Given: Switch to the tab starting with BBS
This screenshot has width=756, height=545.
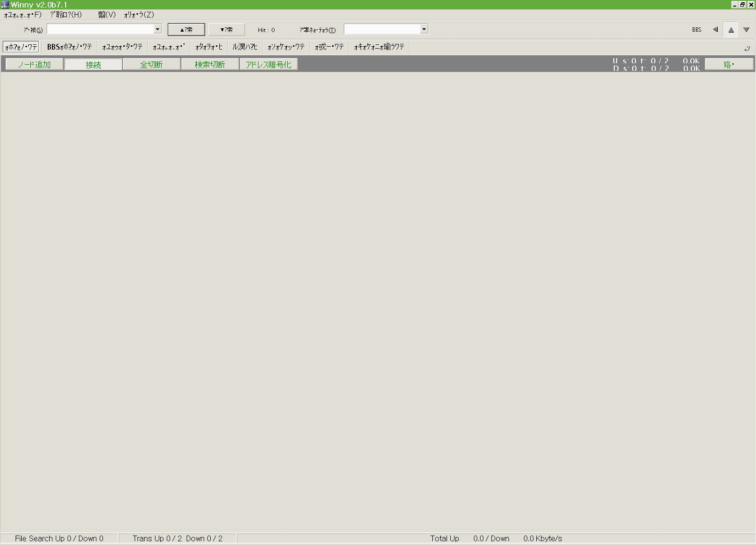Looking at the screenshot, I should tap(69, 47).
